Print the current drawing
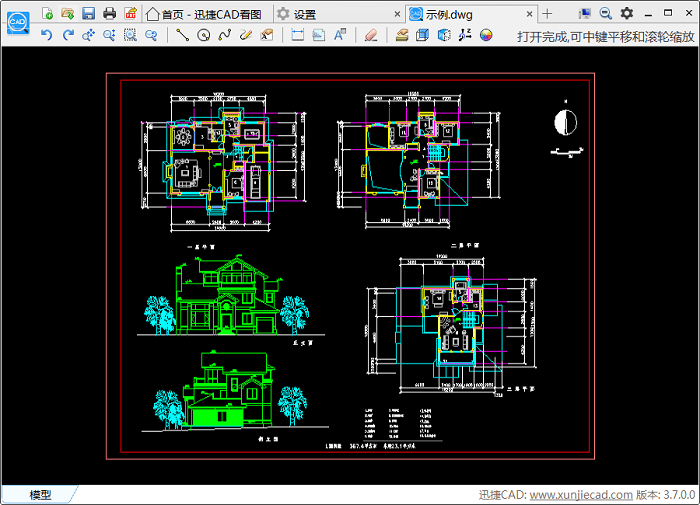Viewport: 700px width, 505px height. (x=109, y=13)
